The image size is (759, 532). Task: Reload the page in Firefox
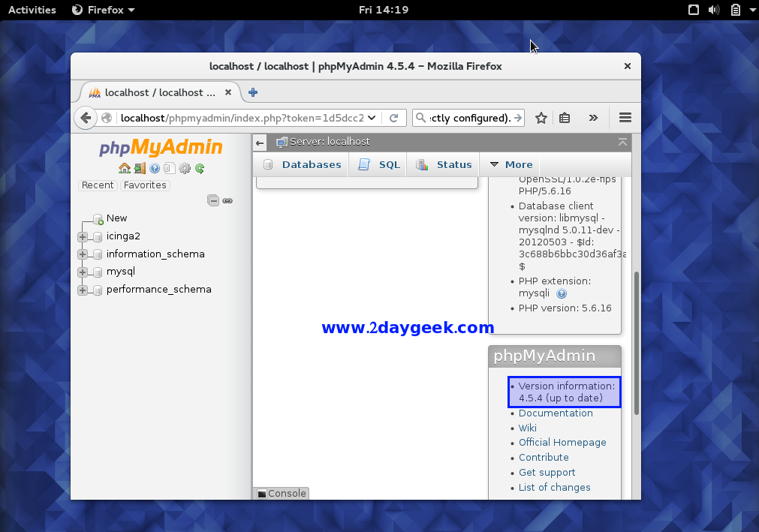point(394,118)
